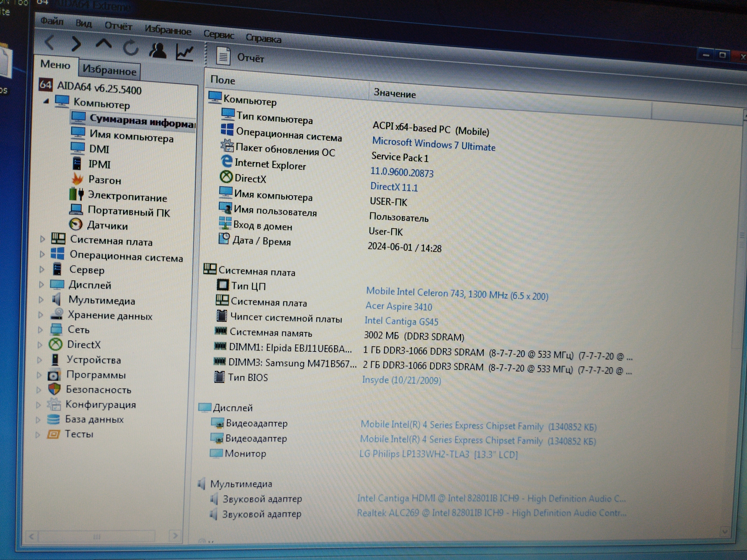Select Имя компьютера icon in tree
This screenshot has width=747, height=560.
[x=78, y=133]
